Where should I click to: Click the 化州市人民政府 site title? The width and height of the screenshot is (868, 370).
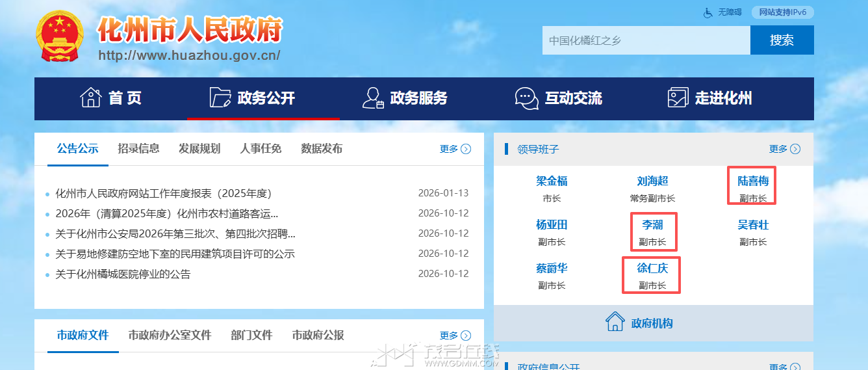tap(190, 29)
